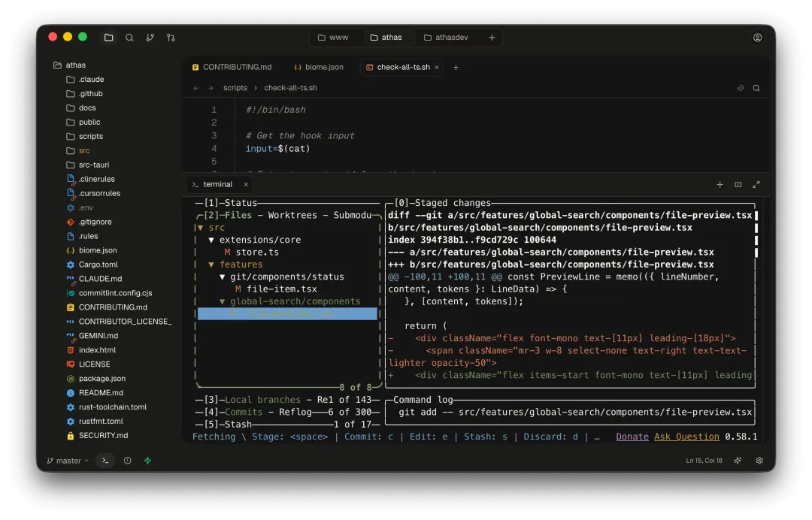Screen dimensions: 812x520
Task: Click the search magnifier in the title bar
Action: [x=129, y=38]
